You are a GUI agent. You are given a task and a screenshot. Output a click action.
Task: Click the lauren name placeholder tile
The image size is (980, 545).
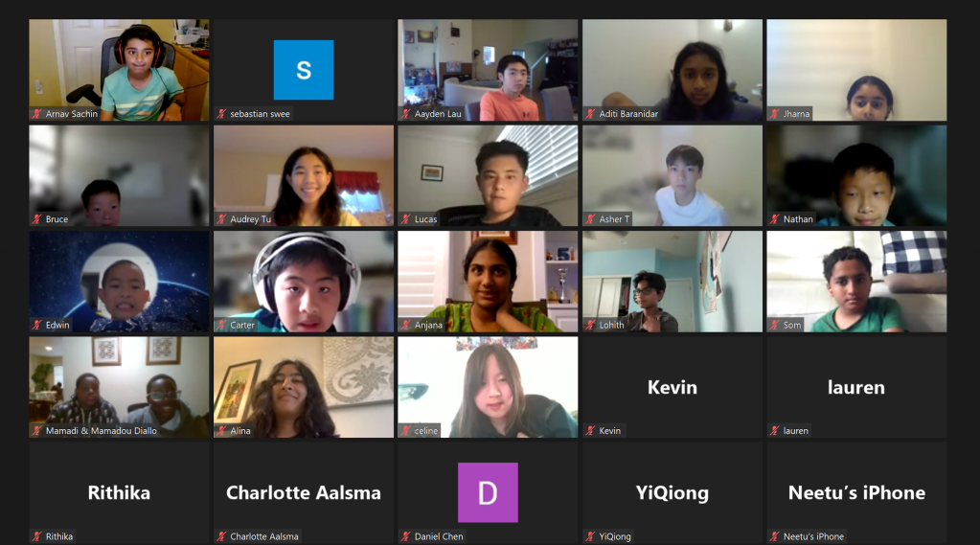click(856, 387)
